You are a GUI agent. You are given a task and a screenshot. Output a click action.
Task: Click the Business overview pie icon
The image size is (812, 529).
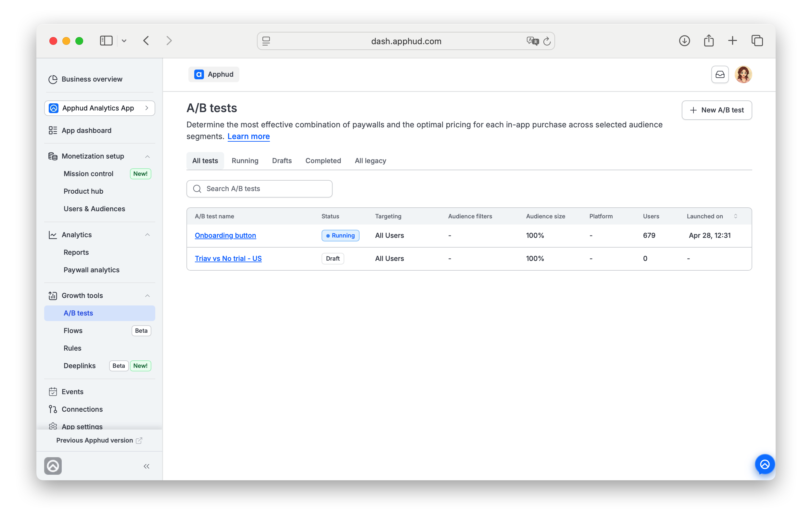[53, 79]
